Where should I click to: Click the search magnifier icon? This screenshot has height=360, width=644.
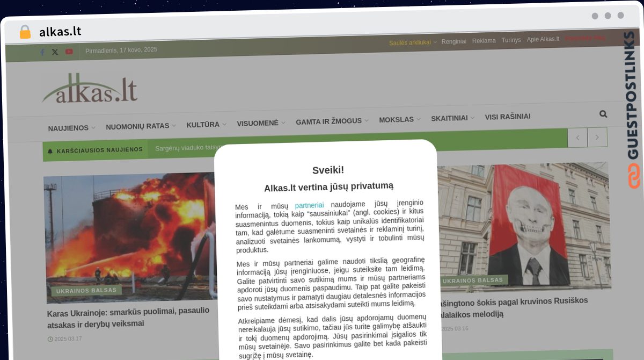[603, 114]
